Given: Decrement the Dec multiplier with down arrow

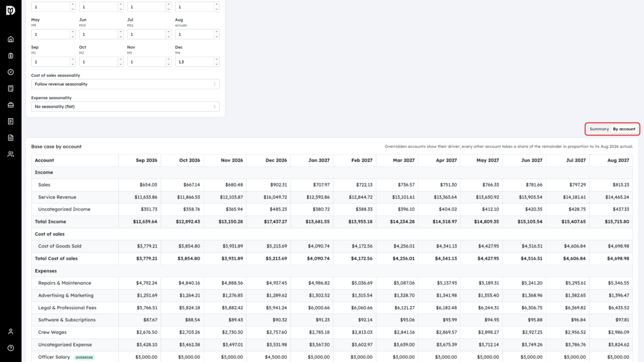Looking at the screenshot, I should point(216,64).
